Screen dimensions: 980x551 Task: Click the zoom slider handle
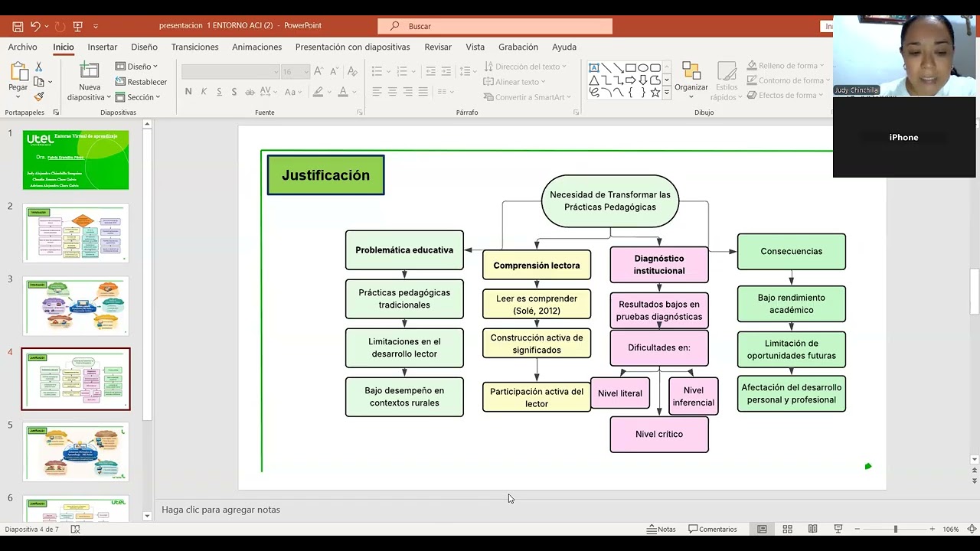pyautogui.click(x=896, y=529)
